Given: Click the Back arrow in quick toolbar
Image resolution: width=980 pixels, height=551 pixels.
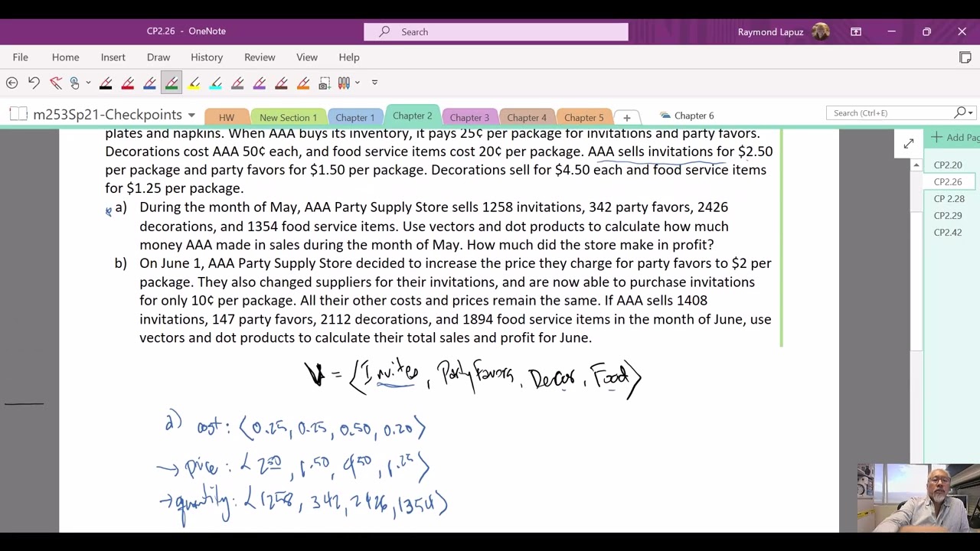Looking at the screenshot, I should coord(11,83).
